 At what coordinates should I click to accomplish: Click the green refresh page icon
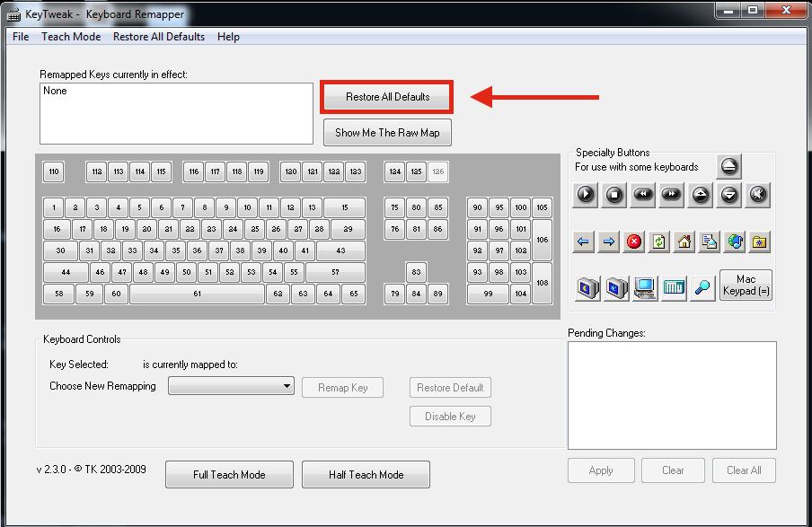[658, 242]
